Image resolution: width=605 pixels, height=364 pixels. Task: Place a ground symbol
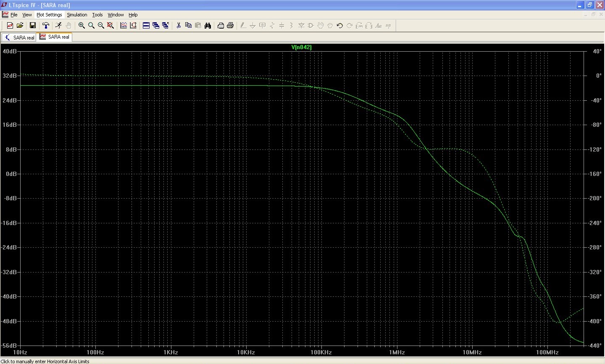pyautogui.click(x=253, y=26)
